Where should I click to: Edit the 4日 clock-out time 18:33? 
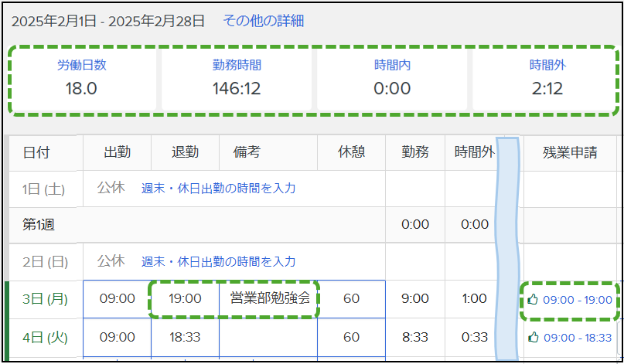[185, 338]
